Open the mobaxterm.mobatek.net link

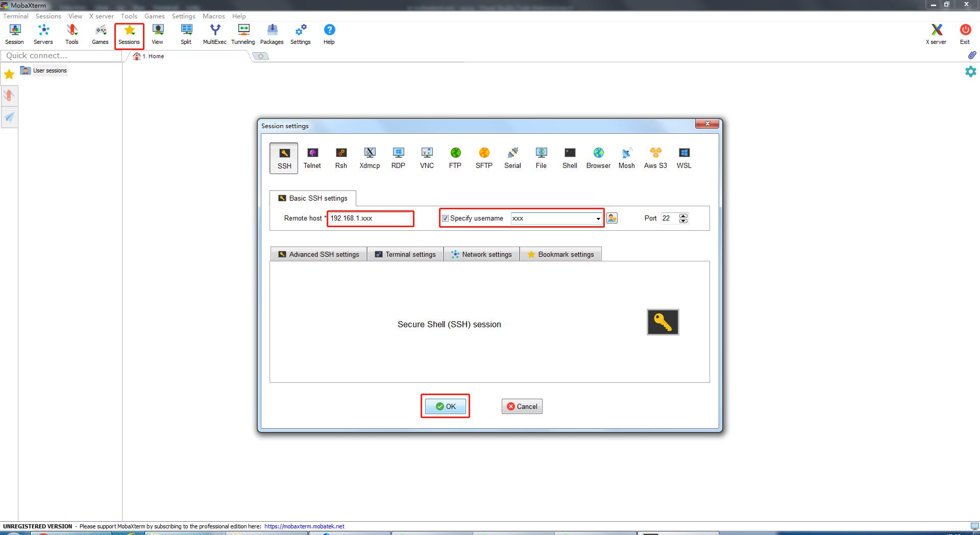[x=304, y=526]
